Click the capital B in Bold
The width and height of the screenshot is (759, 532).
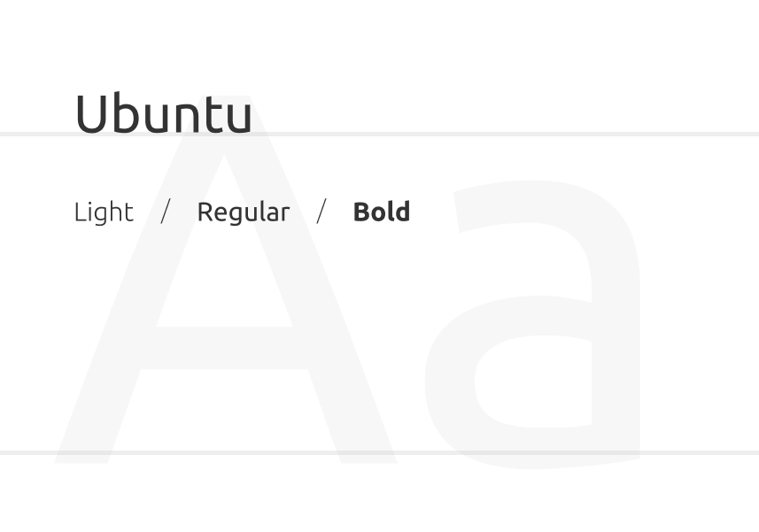(x=361, y=212)
